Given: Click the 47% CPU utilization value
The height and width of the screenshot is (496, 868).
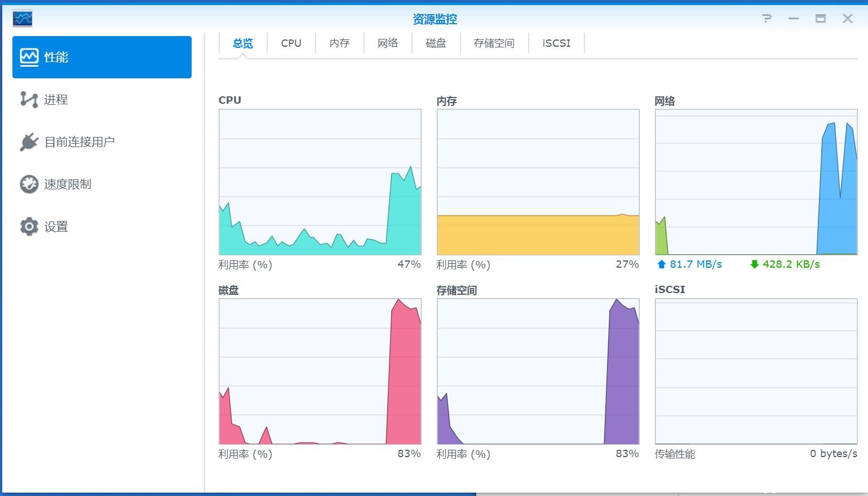Looking at the screenshot, I should (409, 264).
